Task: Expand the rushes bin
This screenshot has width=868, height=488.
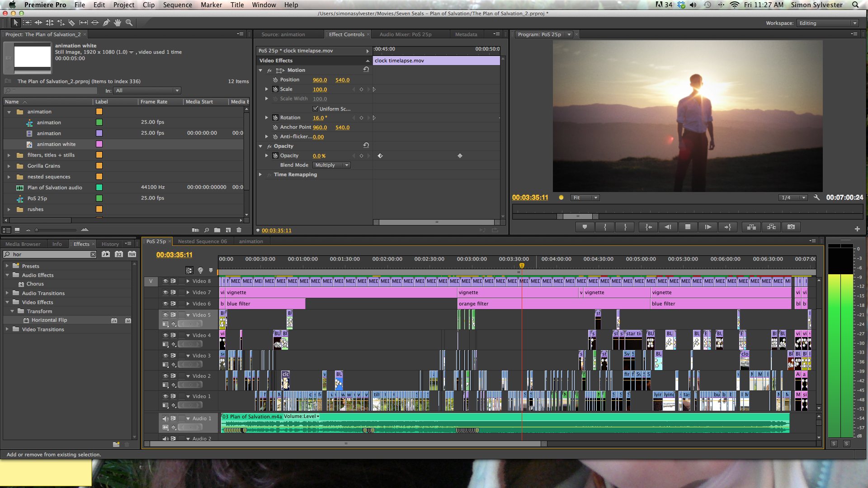Action: 9,209
